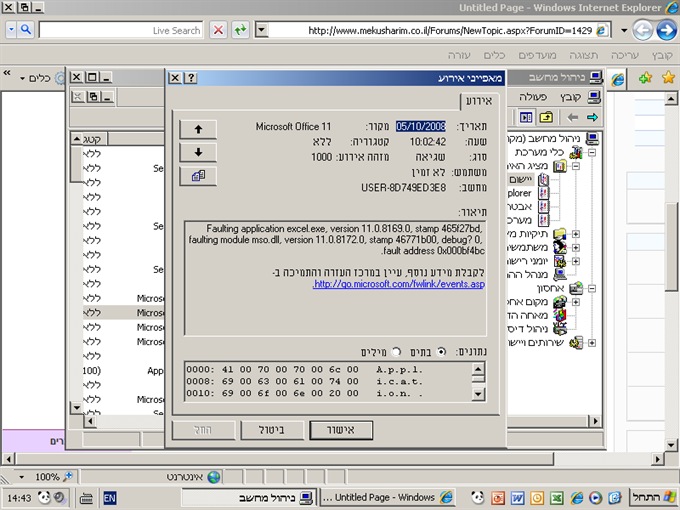The image size is (680, 510).
Task: Click the Live Search input field
Action: 120,30
